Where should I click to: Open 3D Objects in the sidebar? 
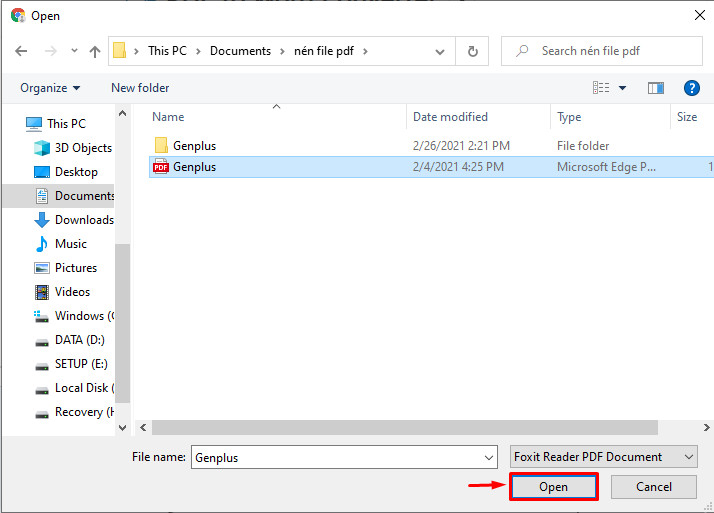tap(73, 147)
